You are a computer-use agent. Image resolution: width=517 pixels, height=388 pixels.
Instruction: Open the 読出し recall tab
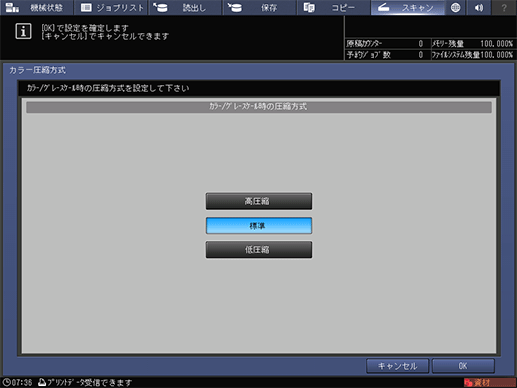click(x=185, y=7)
